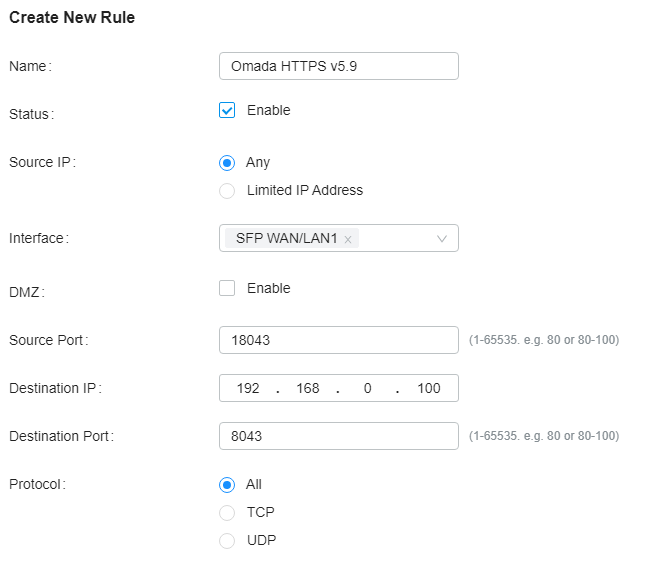
Task: Remove the SFP WAN/LAN1 tag with x icon
Action: [x=348, y=239]
